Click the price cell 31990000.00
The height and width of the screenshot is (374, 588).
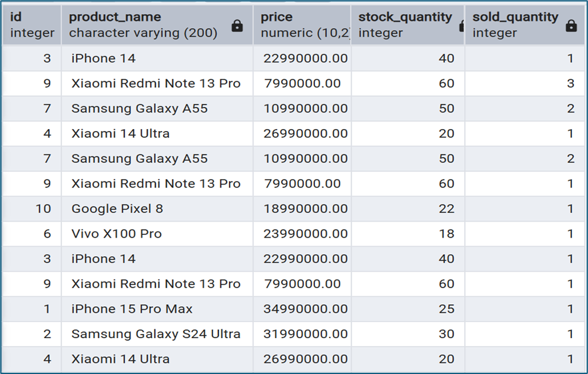pyautogui.click(x=305, y=334)
